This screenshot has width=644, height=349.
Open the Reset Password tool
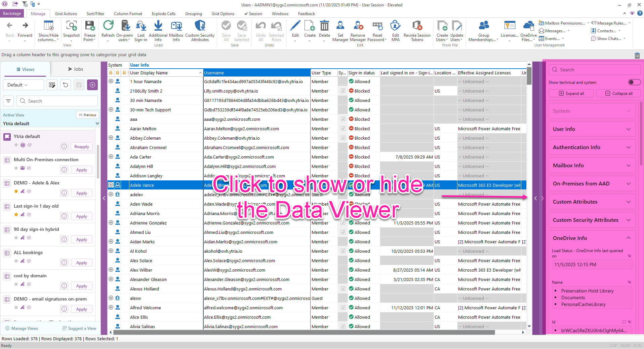click(x=377, y=30)
